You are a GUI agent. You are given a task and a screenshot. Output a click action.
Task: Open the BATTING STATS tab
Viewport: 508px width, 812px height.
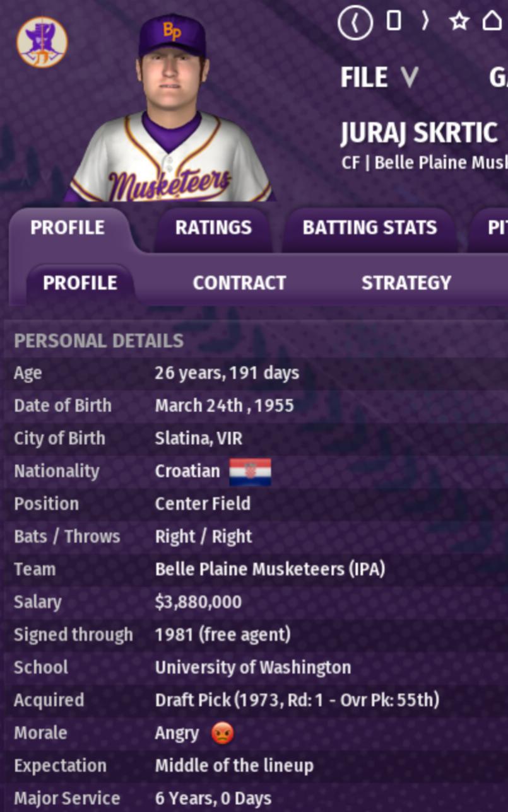click(x=369, y=228)
